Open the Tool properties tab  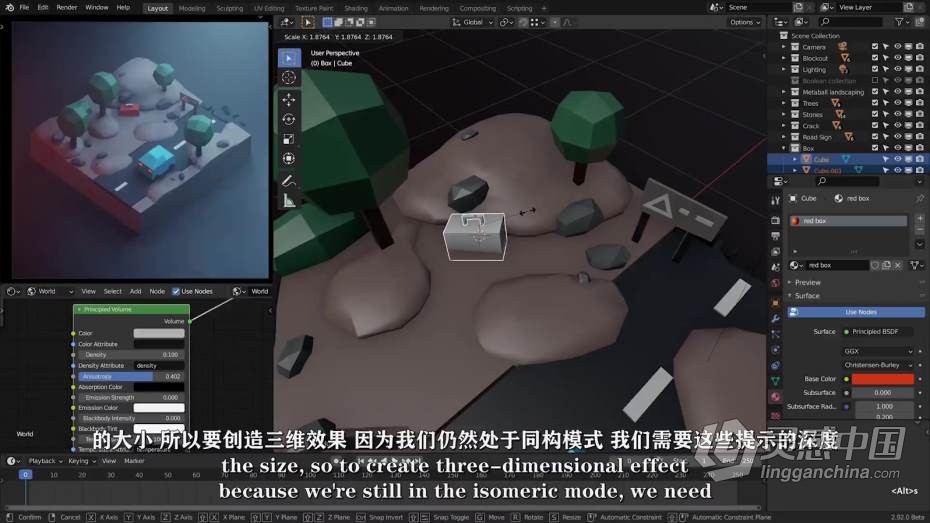(x=775, y=200)
